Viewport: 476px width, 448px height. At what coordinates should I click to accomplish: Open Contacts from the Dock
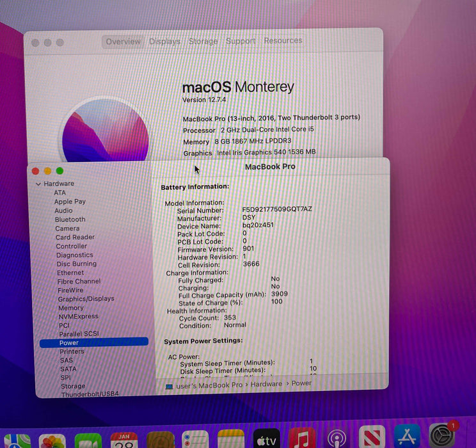click(x=161, y=440)
